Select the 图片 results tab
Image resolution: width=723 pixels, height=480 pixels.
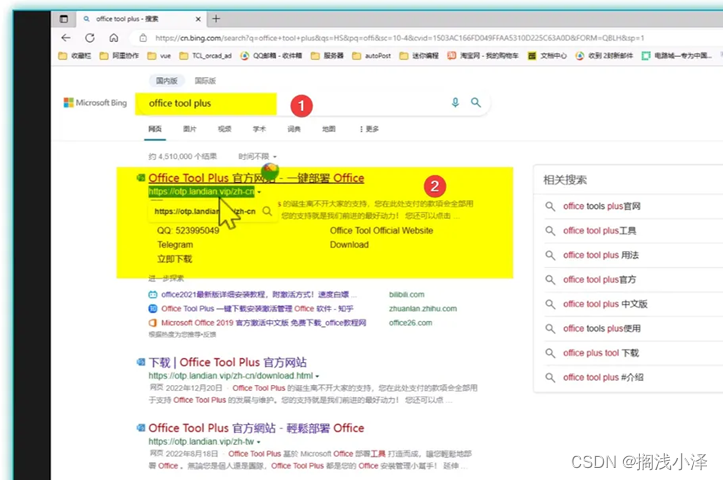[190, 129]
